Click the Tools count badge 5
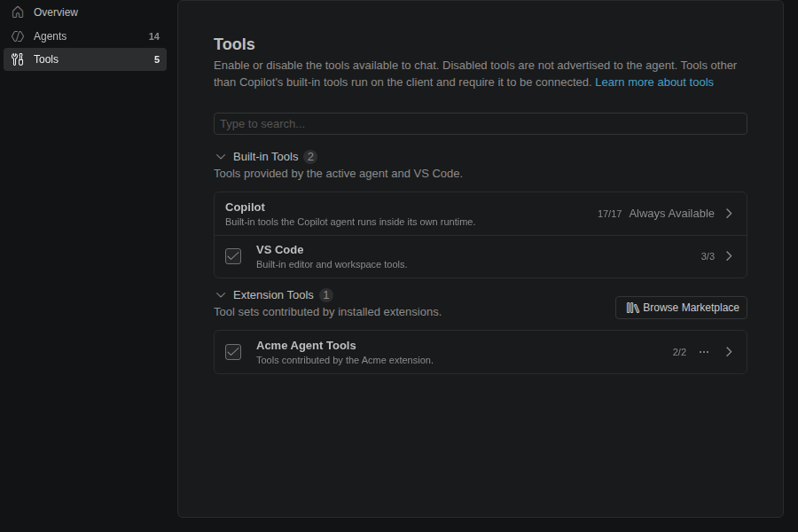Image resolution: width=798 pixels, height=532 pixels. [x=157, y=59]
